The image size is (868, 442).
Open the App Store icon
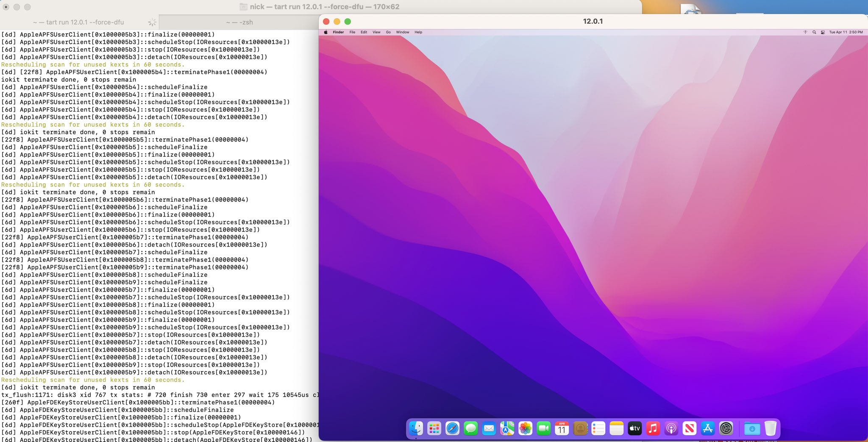(708, 429)
